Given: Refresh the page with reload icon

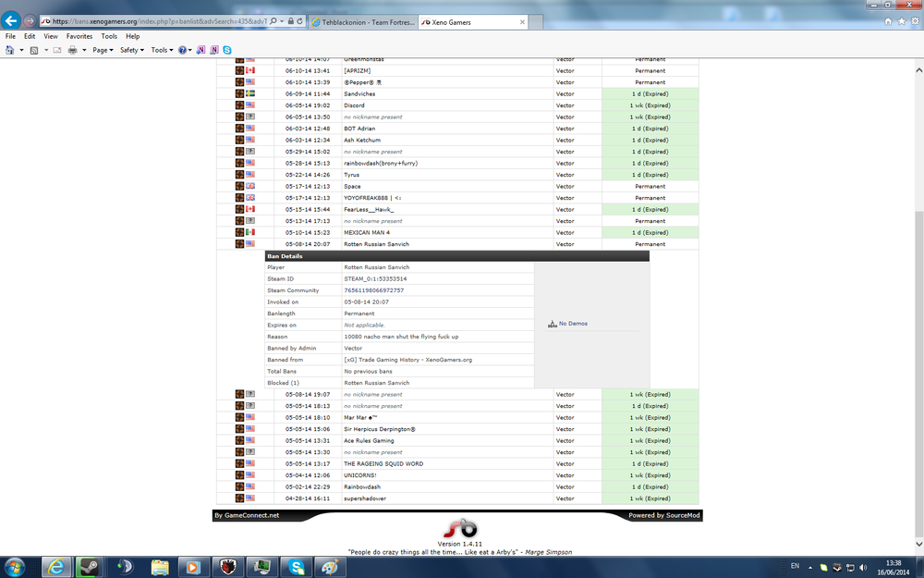Looking at the screenshot, I should point(300,21).
